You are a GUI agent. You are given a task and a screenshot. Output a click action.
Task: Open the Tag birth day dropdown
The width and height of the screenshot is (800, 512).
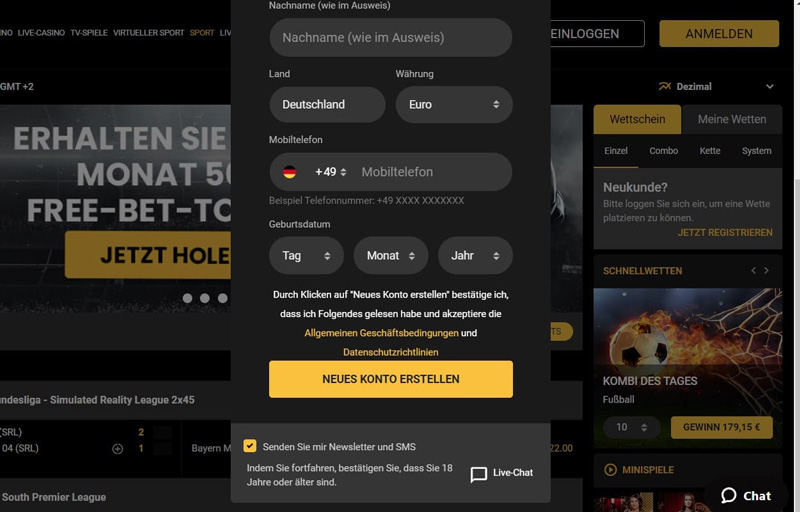click(x=306, y=255)
